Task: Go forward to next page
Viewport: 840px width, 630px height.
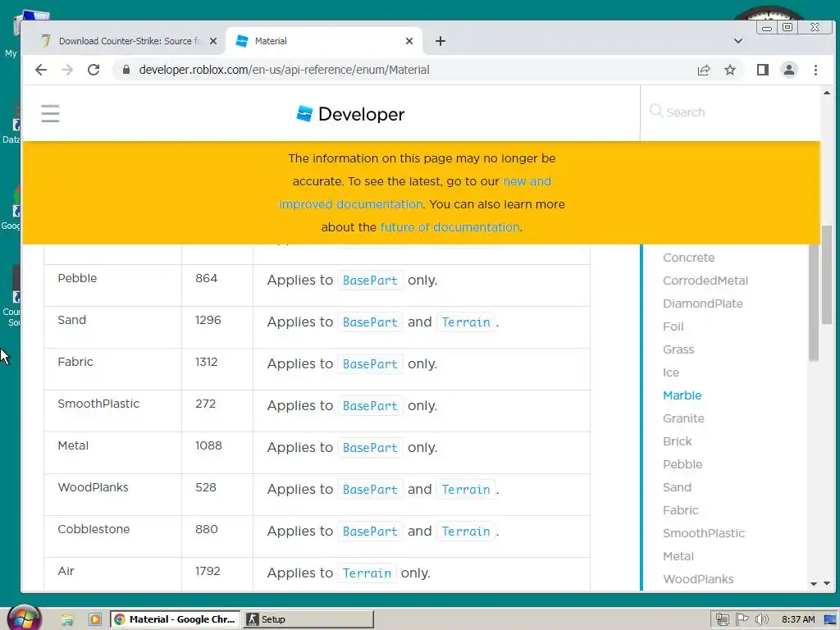Action: [67, 70]
